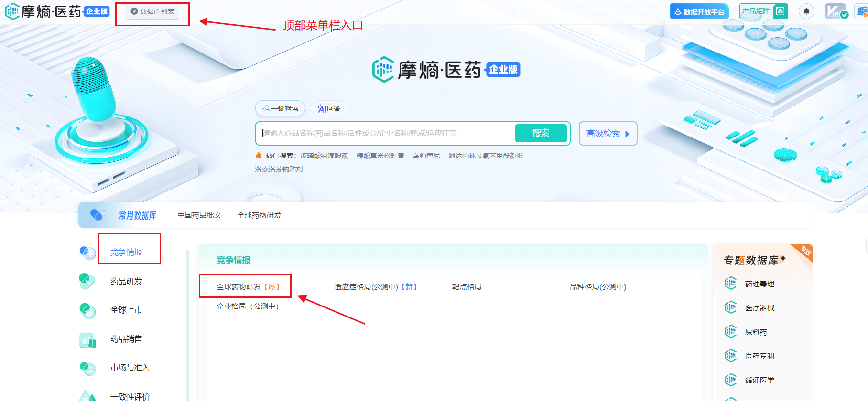
Task: Search hot term 玻璃酸钠滴眼液
Action: (x=324, y=156)
